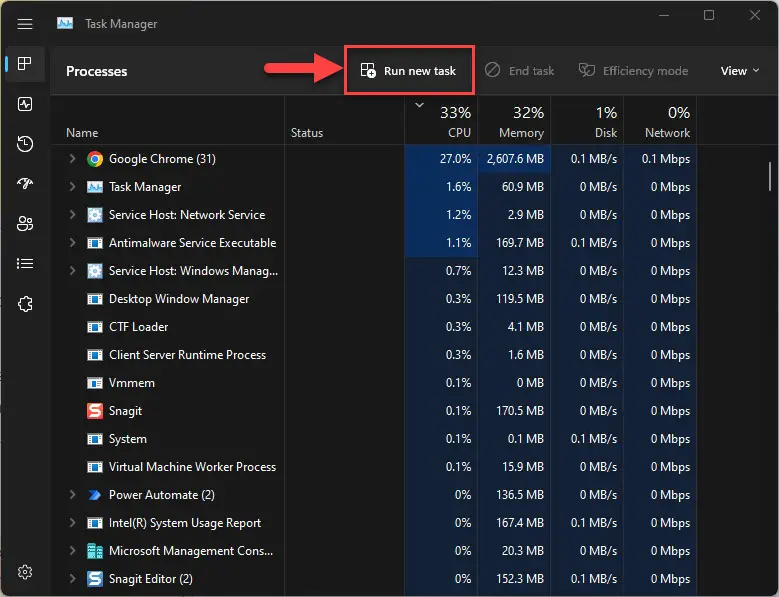Viewport: 779px width, 597px height.
Task: Open the Users page in sidebar
Action: (25, 224)
